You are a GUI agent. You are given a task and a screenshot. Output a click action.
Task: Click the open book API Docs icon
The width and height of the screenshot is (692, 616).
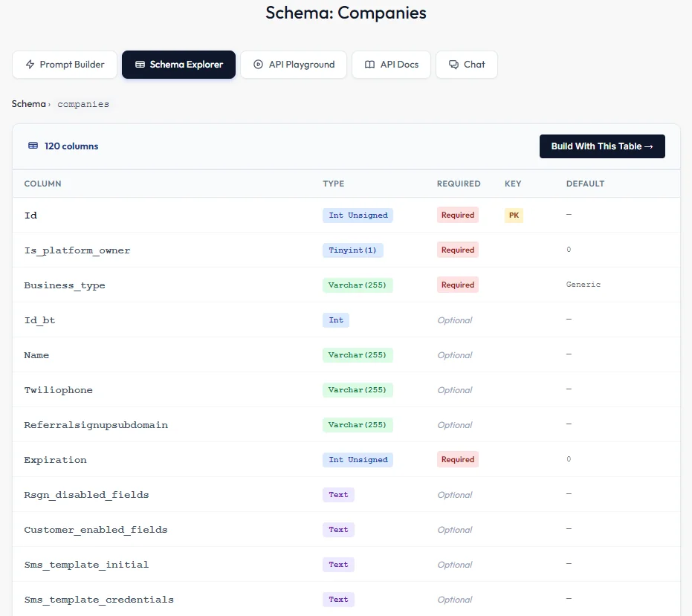click(x=370, y=65)
